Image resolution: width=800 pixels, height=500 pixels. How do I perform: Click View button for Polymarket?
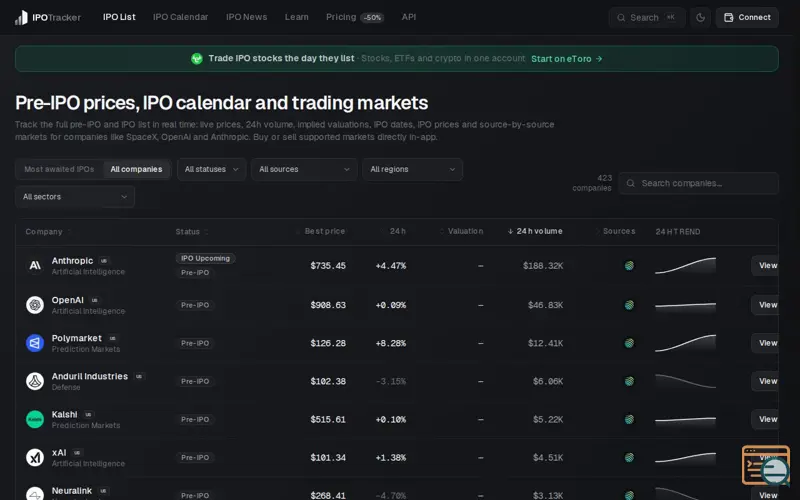point(765,343)
